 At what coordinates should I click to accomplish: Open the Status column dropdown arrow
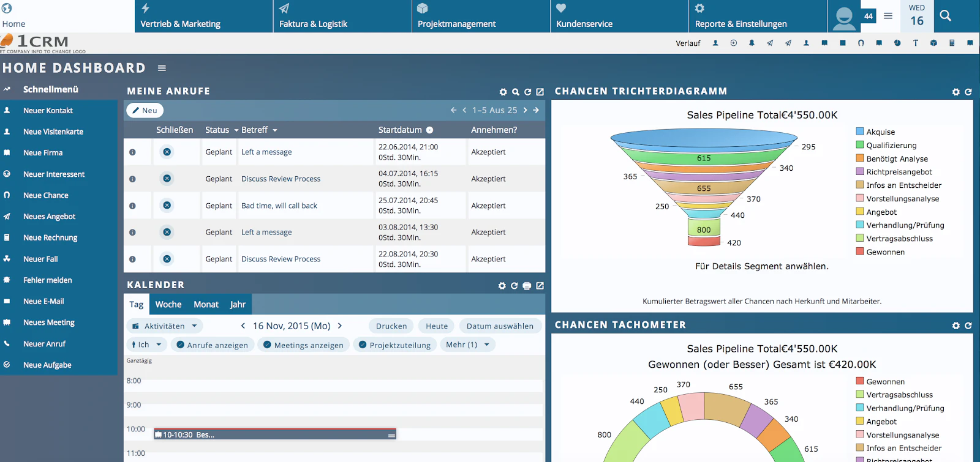point(236,130)
